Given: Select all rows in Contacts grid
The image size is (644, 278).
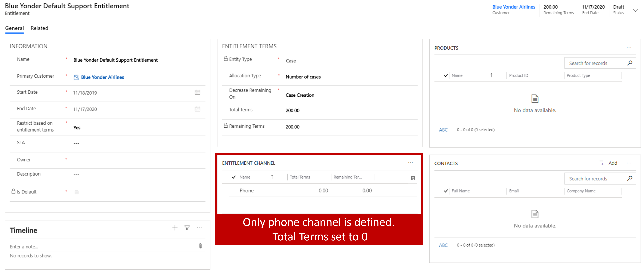Looking at the screenshot, I should click(446, 191).
